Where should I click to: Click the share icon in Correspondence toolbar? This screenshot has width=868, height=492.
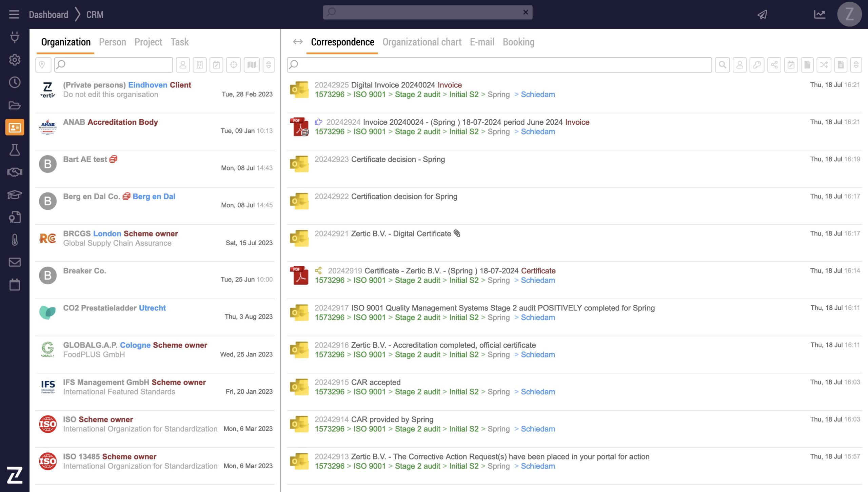(x=774, y=65)
